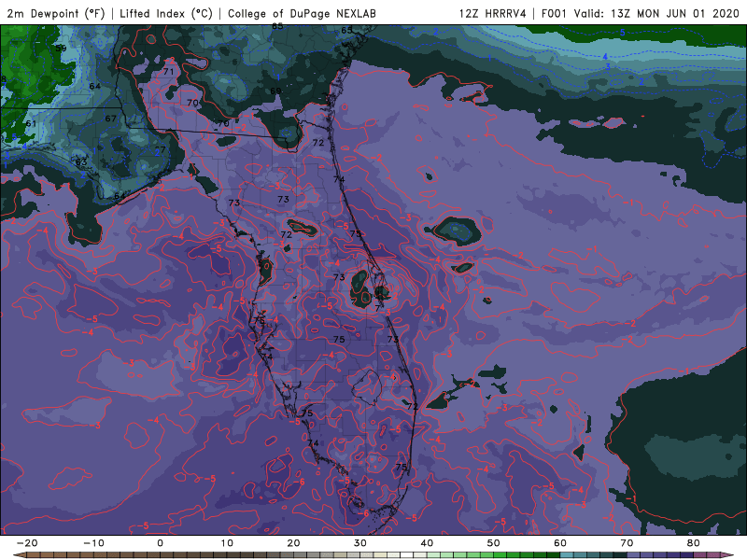The height and width of the screenshot is (560, 747).
Task: Click the "Valid: 13Z MON JUN 01 2020" text
Action: coord(656,13)
